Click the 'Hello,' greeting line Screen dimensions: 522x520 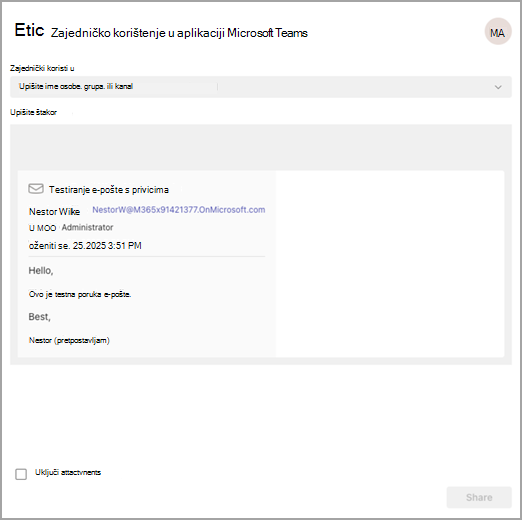pyautogui.click(x=41, y=270)
